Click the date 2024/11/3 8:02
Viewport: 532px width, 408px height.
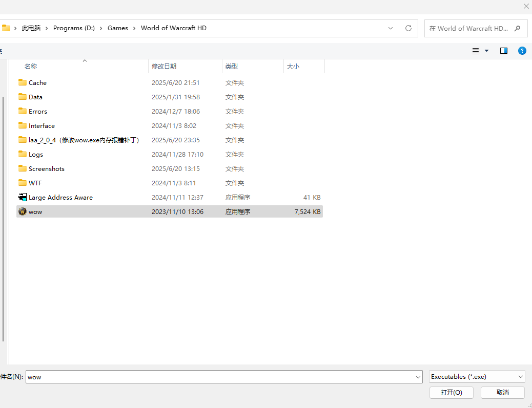pos(174,126)
